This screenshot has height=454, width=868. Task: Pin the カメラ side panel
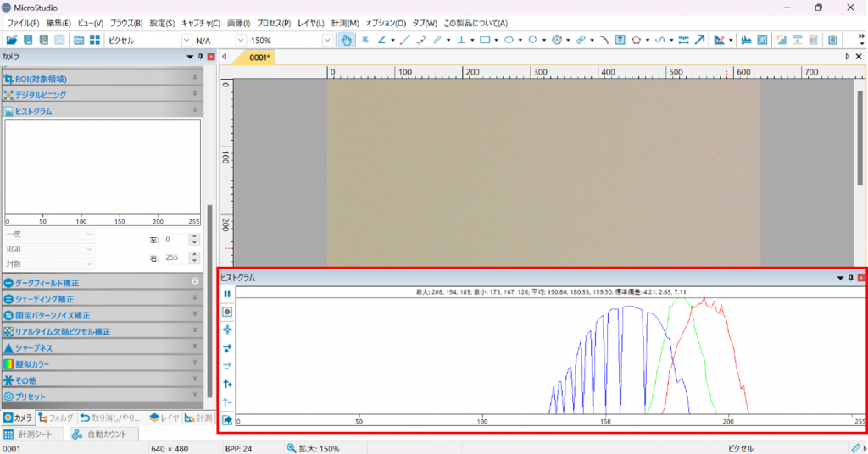click(x=200, y=57)
